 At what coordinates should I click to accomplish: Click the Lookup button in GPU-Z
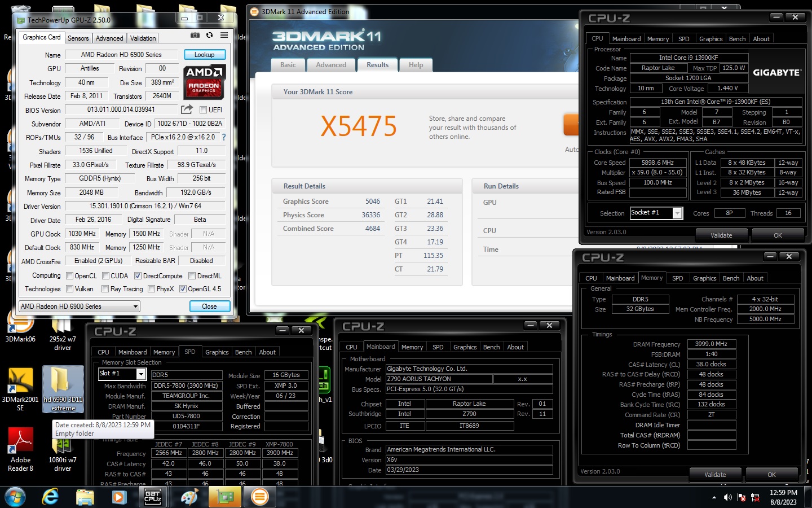[205, 55]
